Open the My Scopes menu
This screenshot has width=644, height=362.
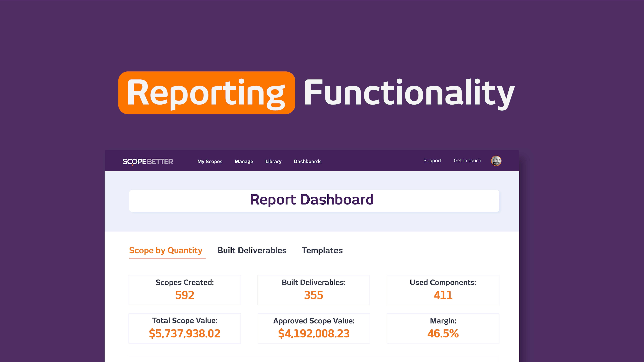point(210,161)
